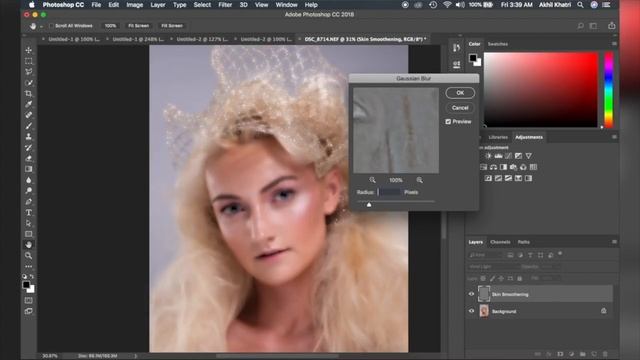Image resolution: width=640 pixels, height=360 pixels.
Task: Click the Fill Screen button
Action: point(172,26)
